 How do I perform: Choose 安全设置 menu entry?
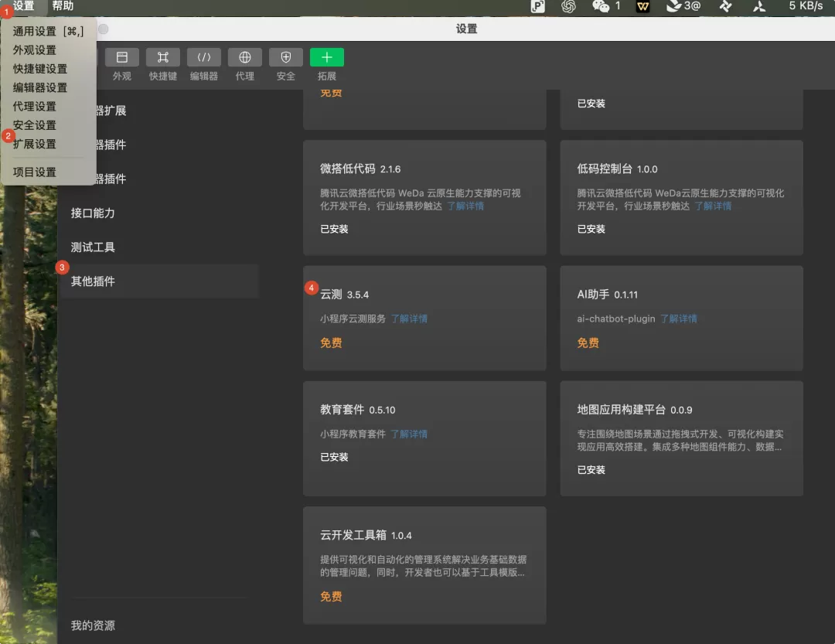pos(48,124)
